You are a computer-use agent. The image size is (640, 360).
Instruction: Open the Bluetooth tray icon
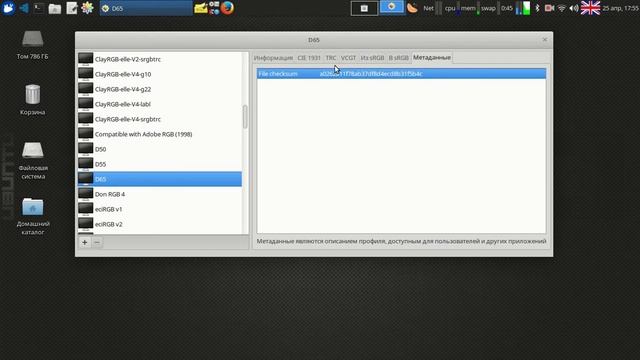pyautogui.click(x=537, y=8)
